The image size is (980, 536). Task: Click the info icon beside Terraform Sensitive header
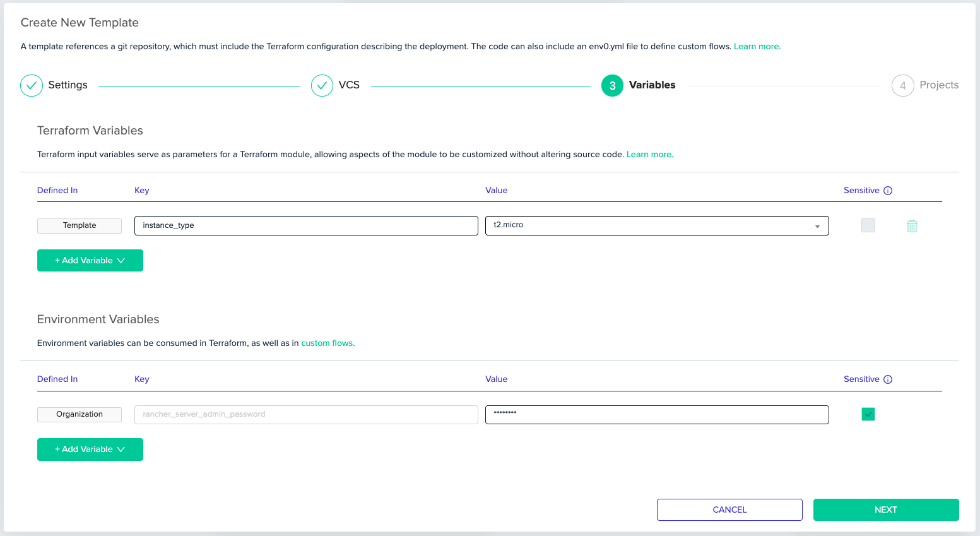click(x=888, y=190)
